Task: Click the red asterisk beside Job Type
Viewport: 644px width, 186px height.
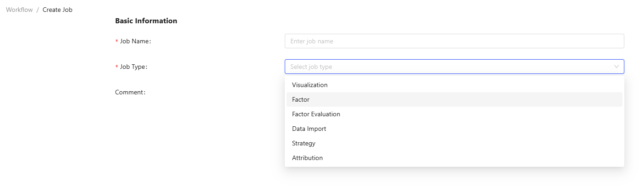Action: (x=117, y=67)
